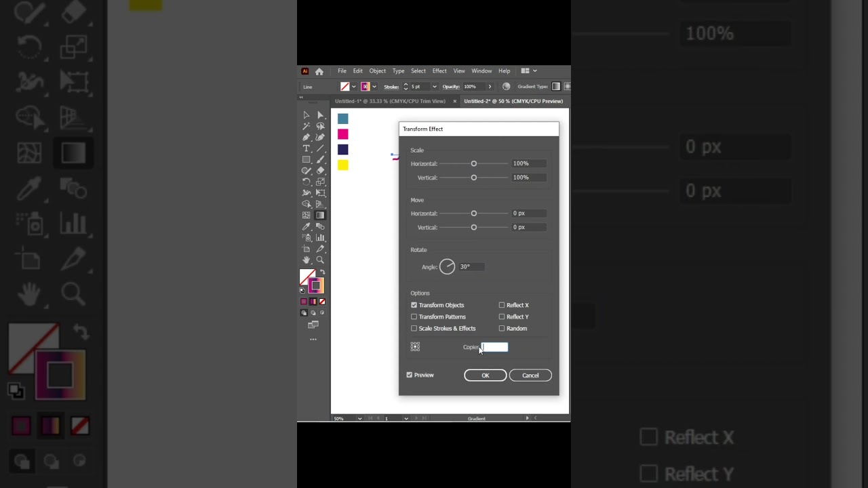The height and width of the screenshot is (488, 868).
Task: Enable Random checkbox
Action: click(502, 328)
